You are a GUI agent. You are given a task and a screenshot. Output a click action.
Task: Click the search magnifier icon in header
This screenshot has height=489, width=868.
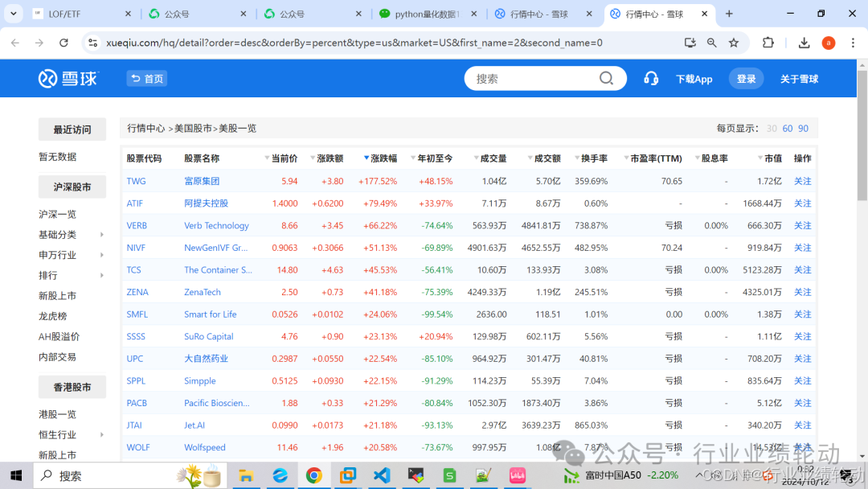click(606, 78)
